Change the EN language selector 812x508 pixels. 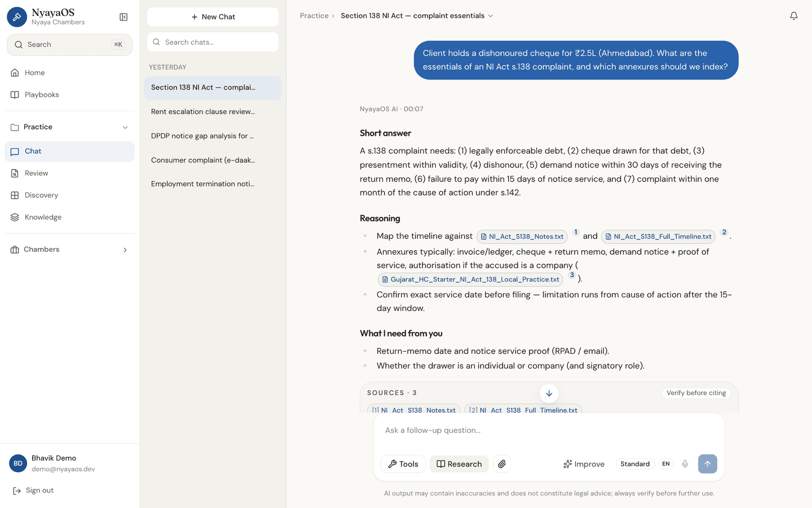point(666,464)
